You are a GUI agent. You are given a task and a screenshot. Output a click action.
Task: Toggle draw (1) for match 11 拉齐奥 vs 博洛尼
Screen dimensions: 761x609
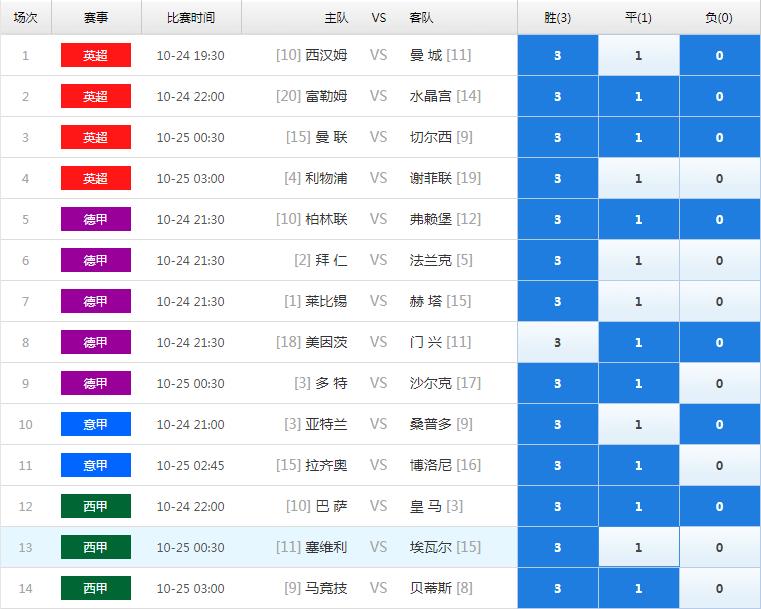tap(639, 465)
